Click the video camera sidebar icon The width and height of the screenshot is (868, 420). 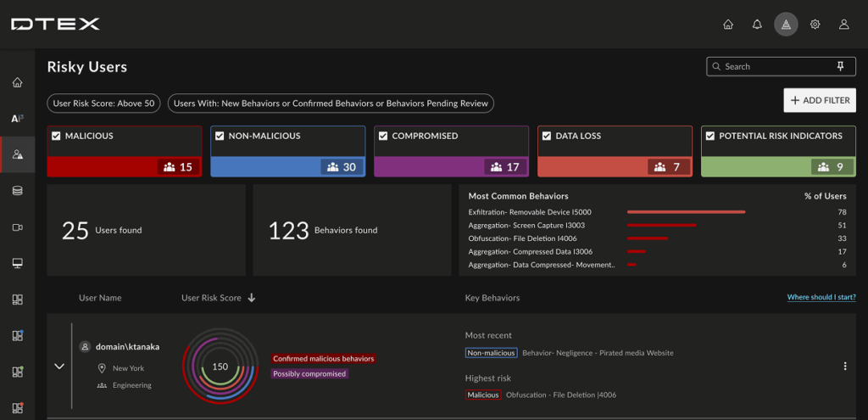coord(17,227)
